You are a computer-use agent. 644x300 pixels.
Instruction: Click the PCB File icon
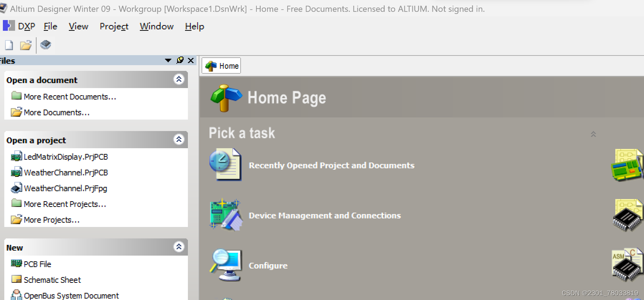pos(16,263)
